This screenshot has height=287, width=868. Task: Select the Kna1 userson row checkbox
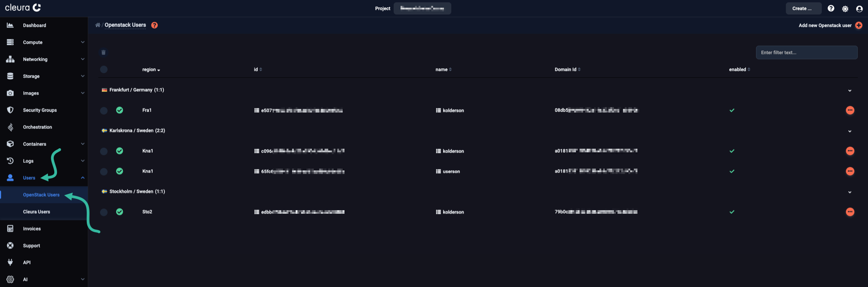(104, 171)
